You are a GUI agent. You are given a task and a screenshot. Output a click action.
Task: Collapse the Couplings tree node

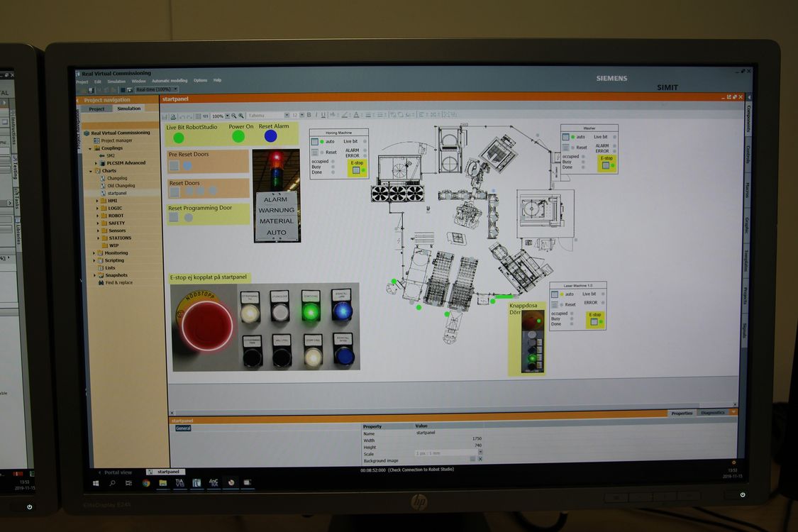[91, 148]
